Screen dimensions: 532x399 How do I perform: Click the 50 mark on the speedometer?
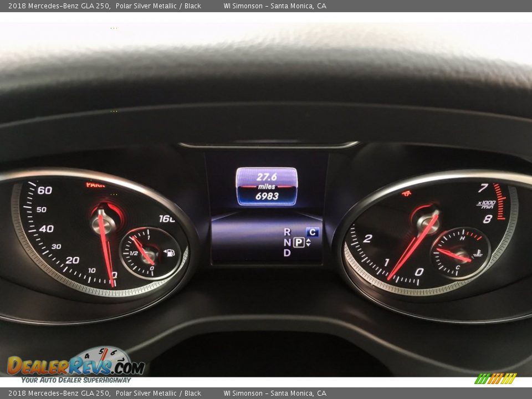pos(42,209)
